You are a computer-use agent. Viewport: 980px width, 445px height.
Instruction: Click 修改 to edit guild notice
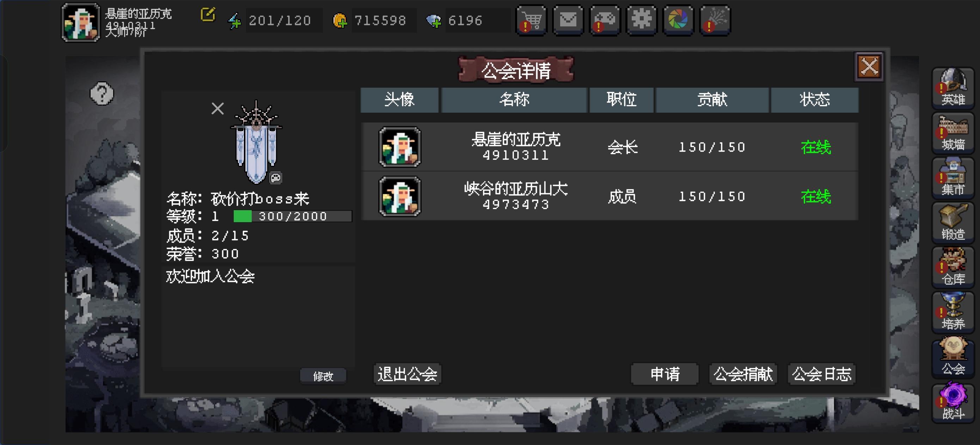(323, 376)
